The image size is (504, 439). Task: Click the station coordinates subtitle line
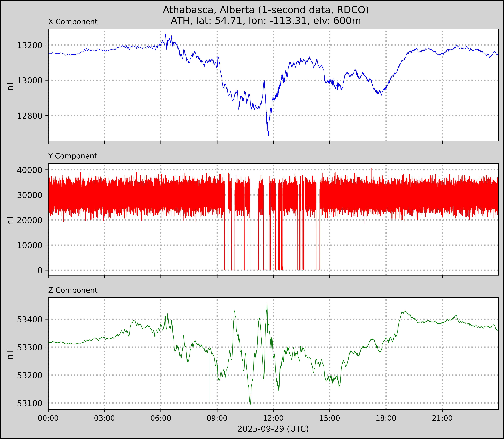pos(266,21)
